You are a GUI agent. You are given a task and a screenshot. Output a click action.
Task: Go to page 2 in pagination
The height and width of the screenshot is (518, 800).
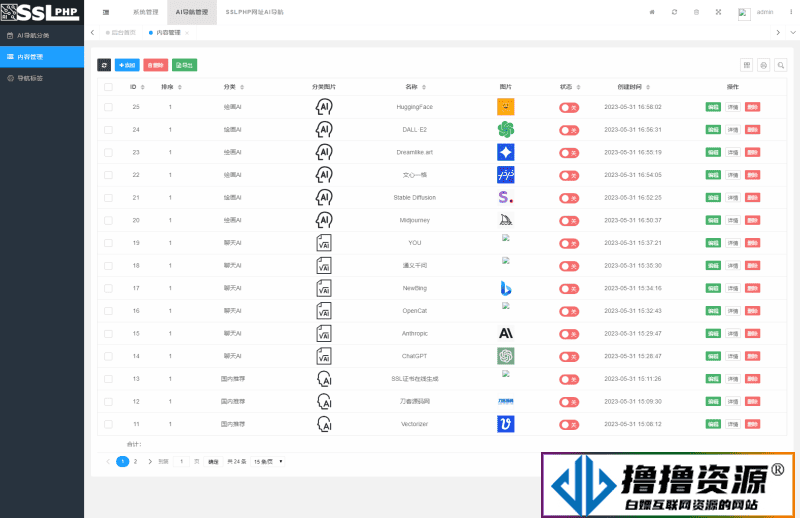tap(135, 461)
